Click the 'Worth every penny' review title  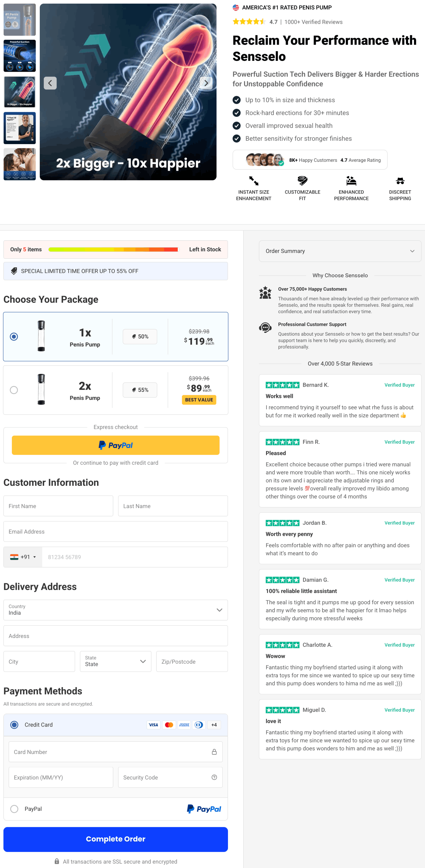coord(289,534)
